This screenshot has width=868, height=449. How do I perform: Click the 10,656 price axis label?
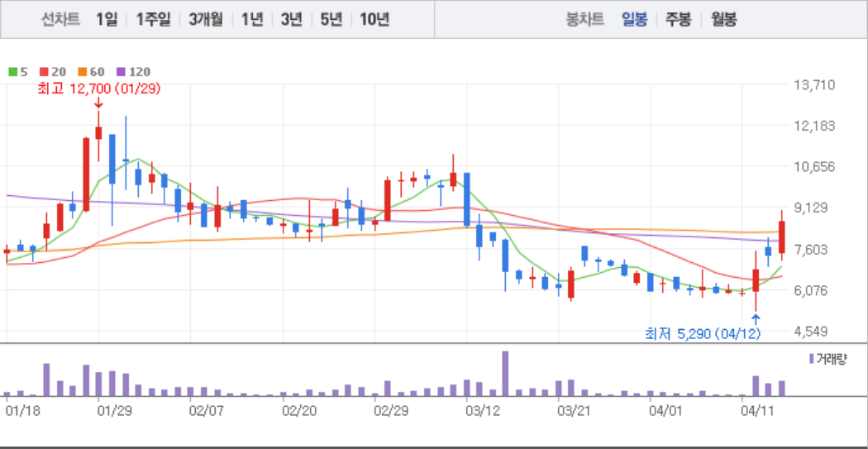(813, 167)
